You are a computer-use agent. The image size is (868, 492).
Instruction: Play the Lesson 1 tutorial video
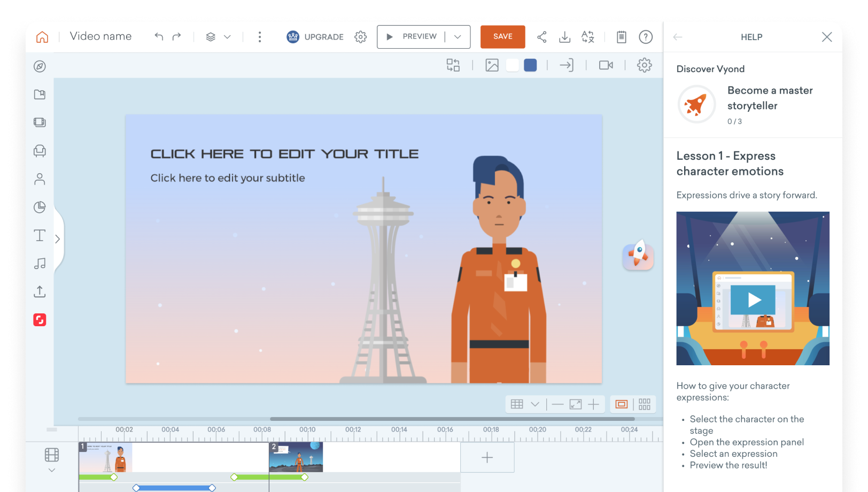[x=753, y=300]
